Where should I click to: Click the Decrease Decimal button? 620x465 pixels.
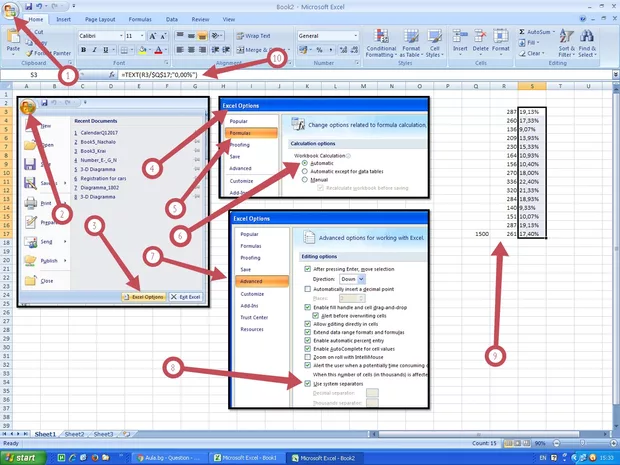(x=354, y=50)
